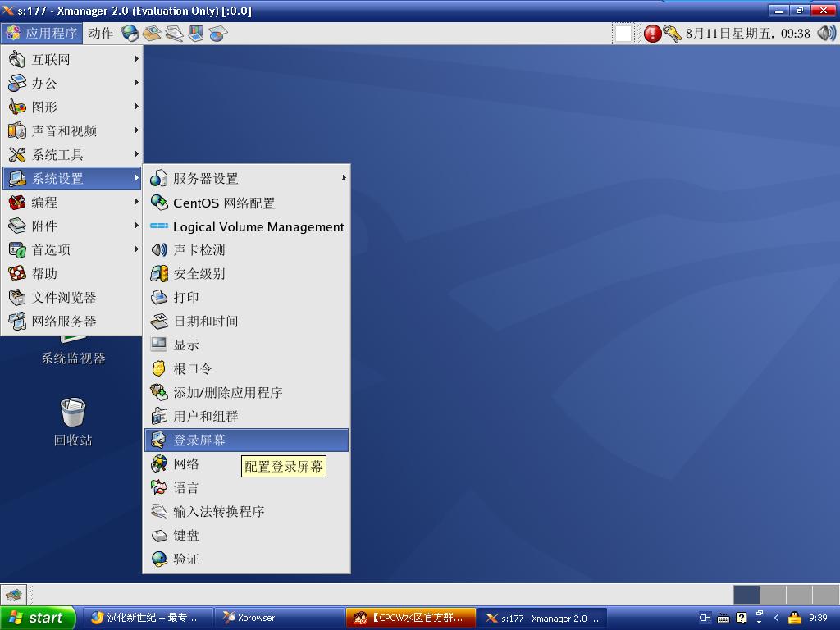Open Logical Volume Management

[247, 226]
